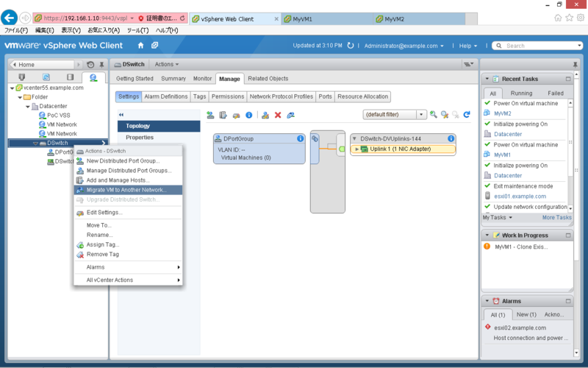Collapse the Datacenter tree node
This screenshot has height=368, width=588.
tap(28, 106)
